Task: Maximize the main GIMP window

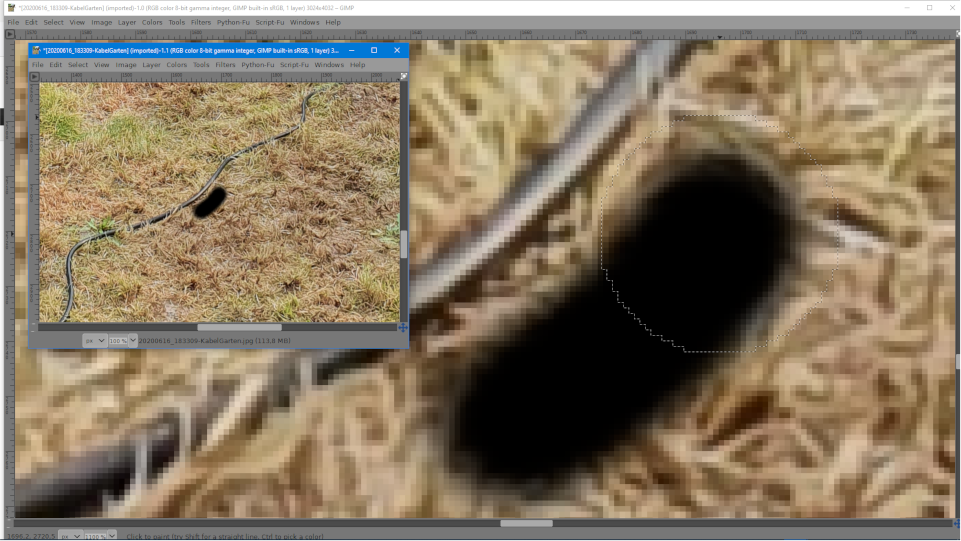Action: 929,8
